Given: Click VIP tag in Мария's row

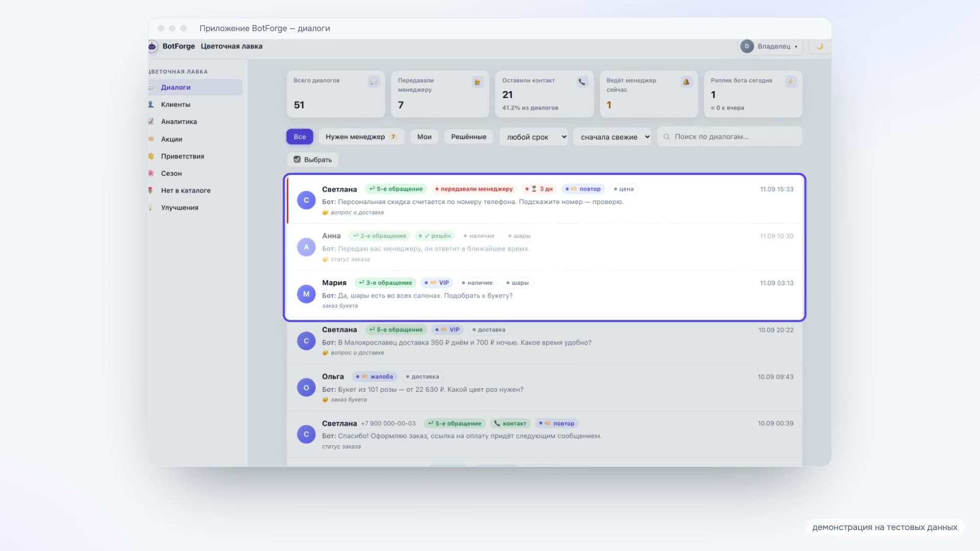Looking at the screenshot, I should coord(437,283).
